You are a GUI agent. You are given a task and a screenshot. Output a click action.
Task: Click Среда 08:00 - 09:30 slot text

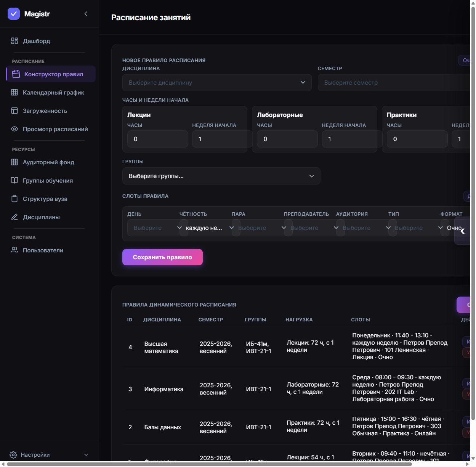(397, 388)
